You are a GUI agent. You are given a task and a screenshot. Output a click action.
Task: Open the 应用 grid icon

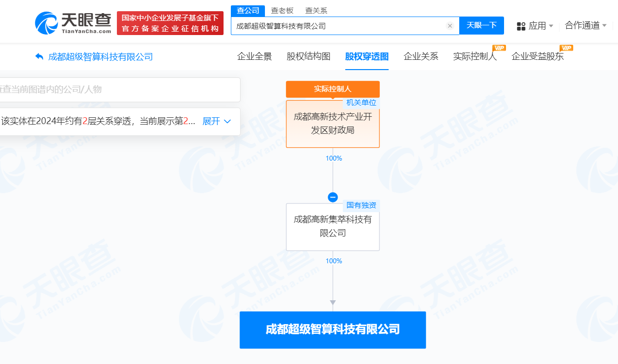coord(521,26)
